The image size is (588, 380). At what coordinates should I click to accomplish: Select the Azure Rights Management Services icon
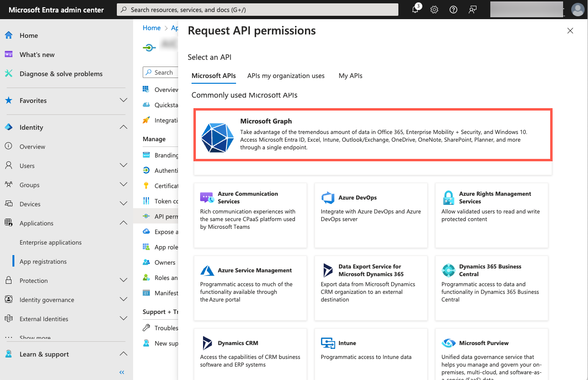tap(448, 198)
